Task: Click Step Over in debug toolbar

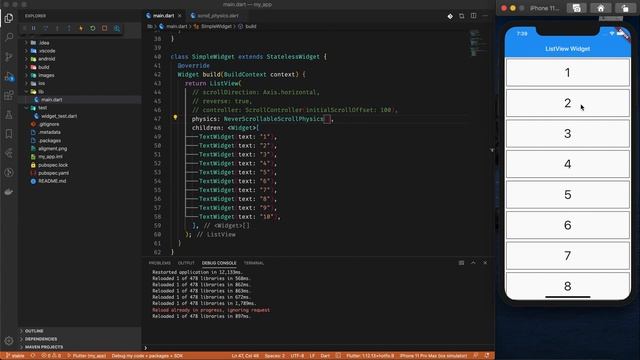Action: [46, 28]
